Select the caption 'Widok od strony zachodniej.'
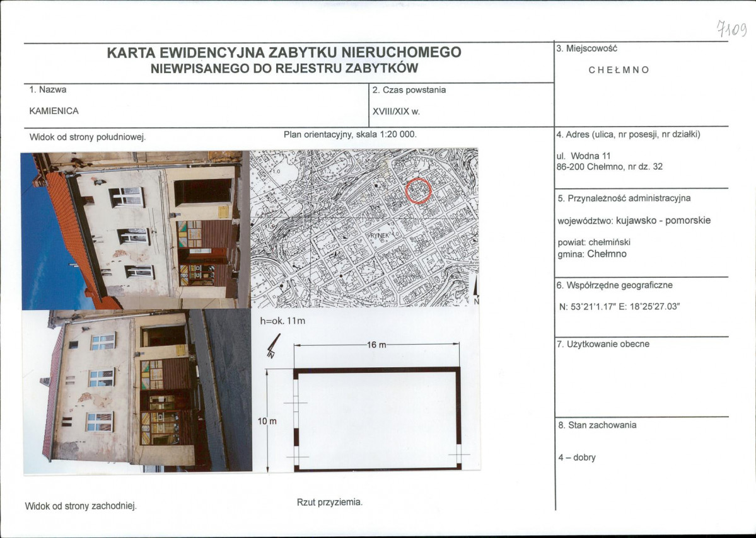The width and height of the screenshot is (756, 538). pos(81,507)
